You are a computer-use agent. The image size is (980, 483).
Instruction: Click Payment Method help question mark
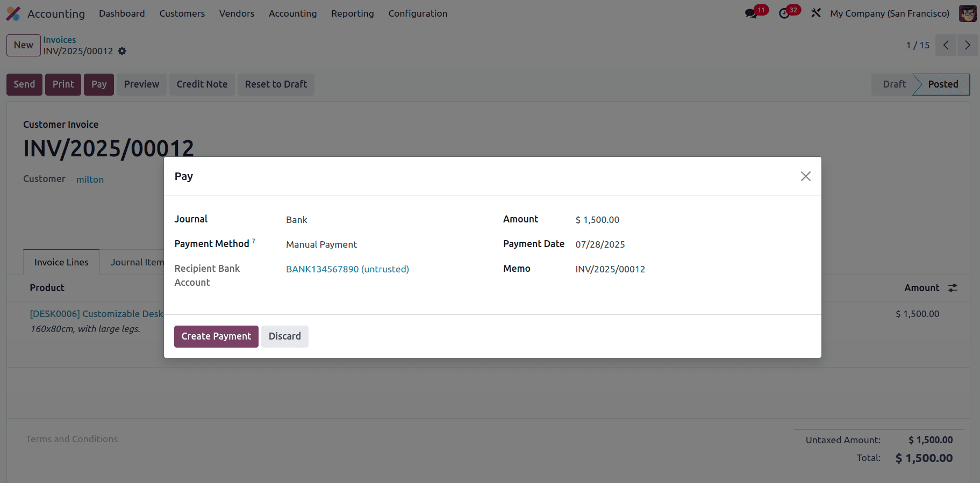[x=254, y=241]
